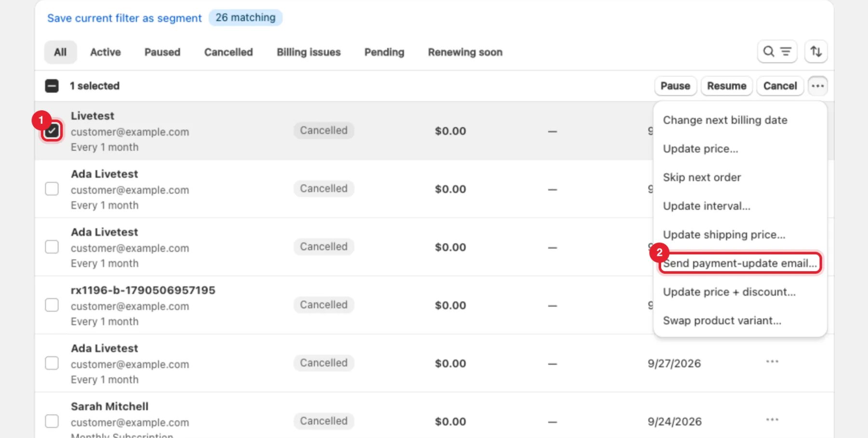Check the rx1196-b-1790506957195 row checkbox
The height and width of the screenshot is (438, 868).
point(52,305)
